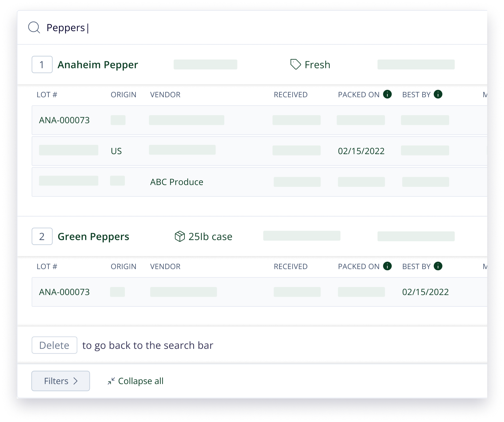Select result number 2 box
504x422 pixels.
click(42, 236)
